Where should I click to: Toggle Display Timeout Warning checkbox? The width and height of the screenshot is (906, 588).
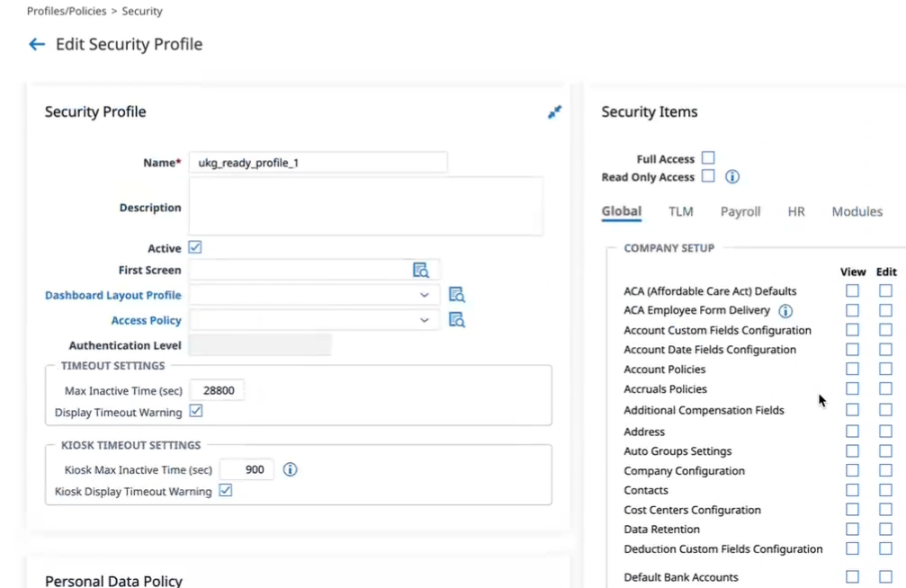tap(196, 411)
